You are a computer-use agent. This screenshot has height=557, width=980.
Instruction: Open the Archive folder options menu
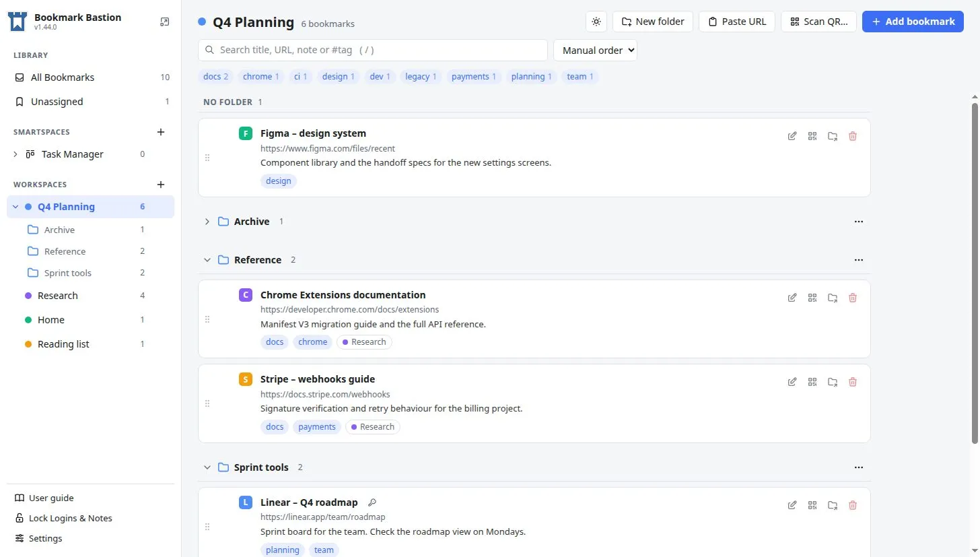[858, 222]
